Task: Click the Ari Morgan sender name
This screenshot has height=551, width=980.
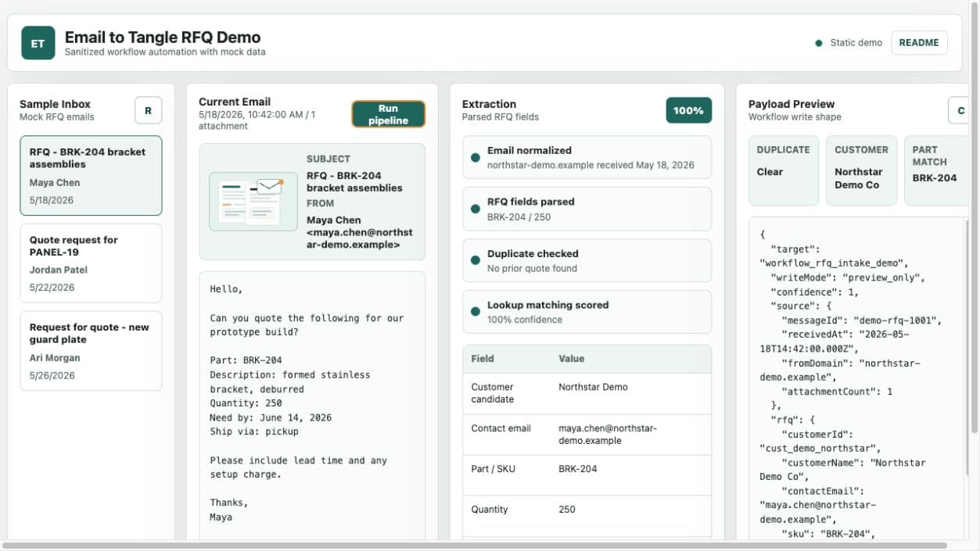Action: click(x=55, y=358)
